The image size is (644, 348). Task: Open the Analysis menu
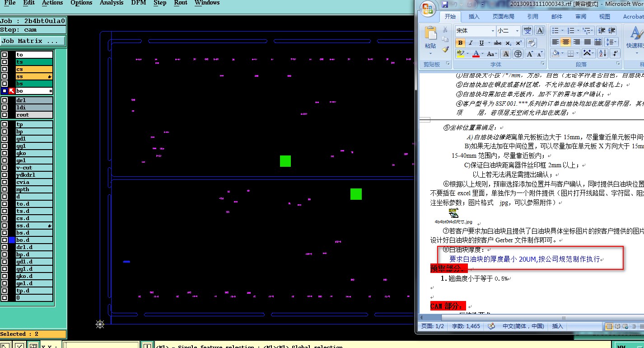[x=112, y=3]
